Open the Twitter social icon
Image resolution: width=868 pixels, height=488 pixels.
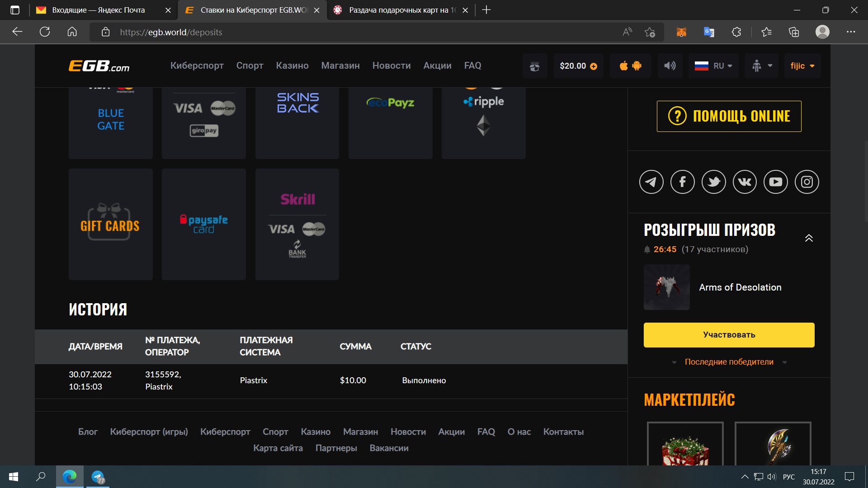click(713, 182)
